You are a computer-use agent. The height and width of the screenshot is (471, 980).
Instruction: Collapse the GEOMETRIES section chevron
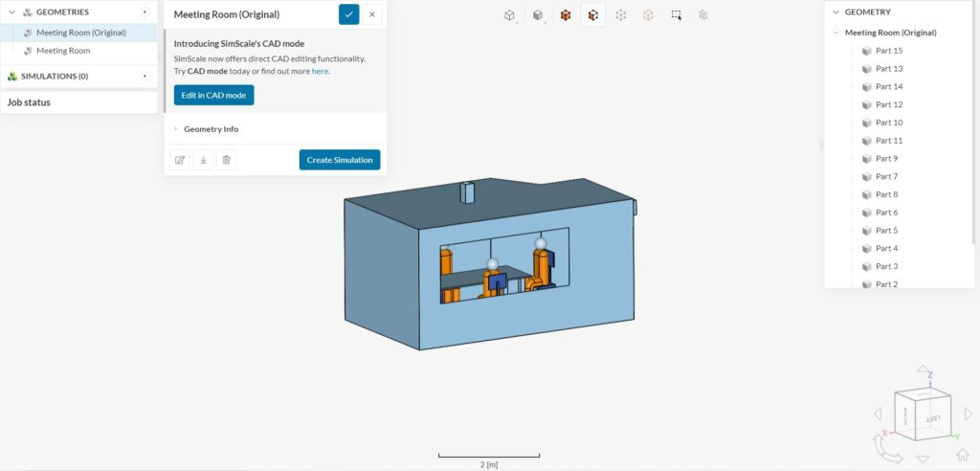pos(11,11)
